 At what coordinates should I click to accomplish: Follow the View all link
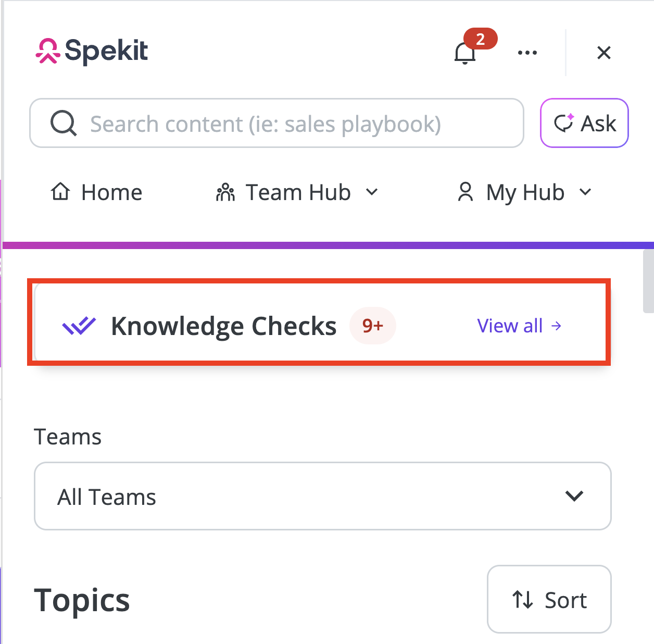click(x=519, y=326)
